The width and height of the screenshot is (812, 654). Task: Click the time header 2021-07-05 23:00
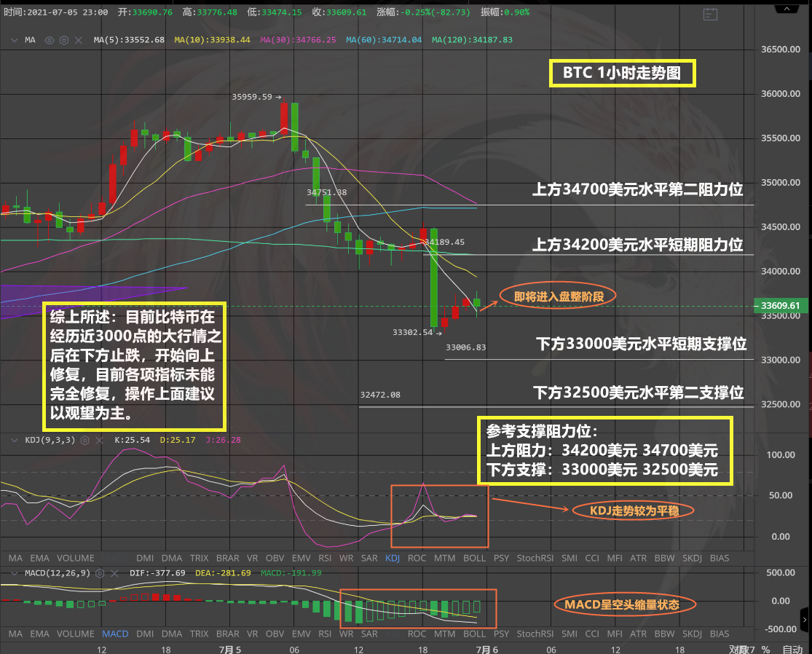click(56, 12)
